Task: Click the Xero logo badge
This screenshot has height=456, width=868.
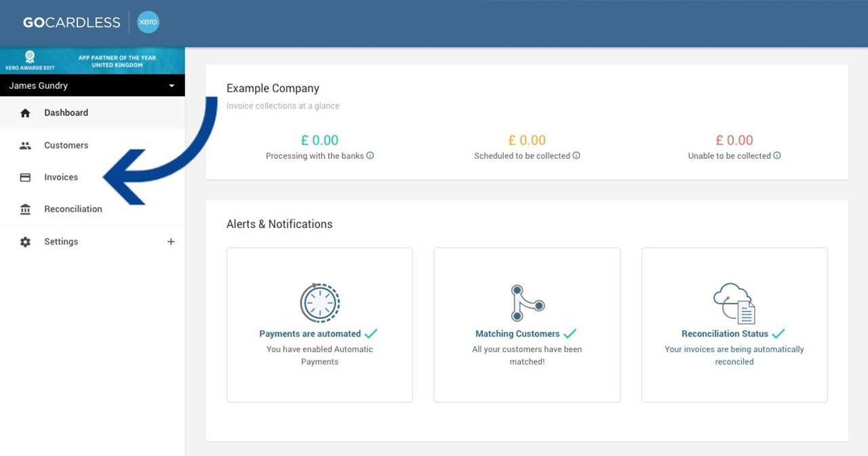Action: click(x=148, y=22)
